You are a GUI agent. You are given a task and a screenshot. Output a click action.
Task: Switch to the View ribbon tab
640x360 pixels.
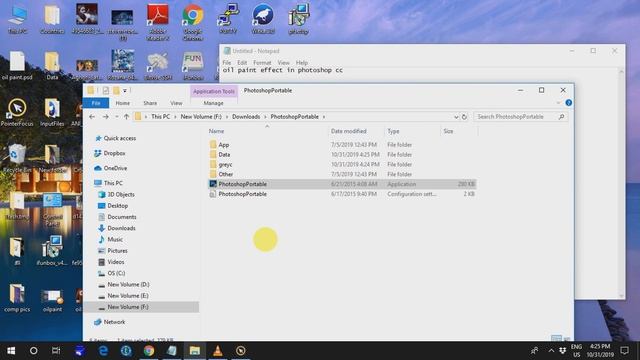[x=176, y=103]
